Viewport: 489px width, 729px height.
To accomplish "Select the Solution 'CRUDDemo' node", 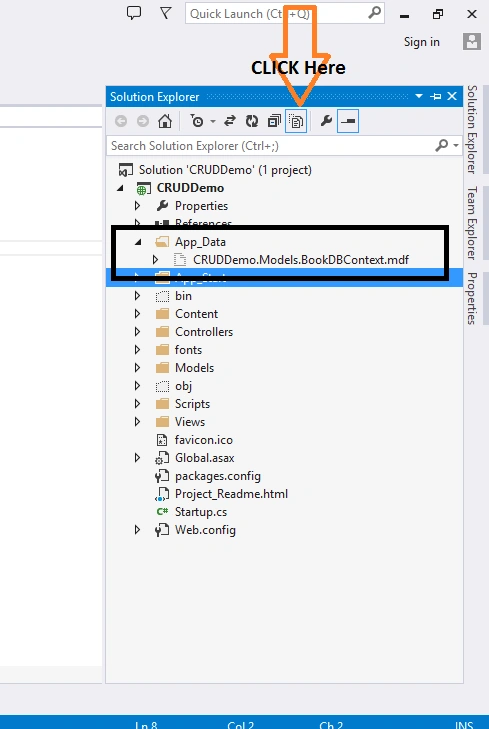I will [x=225, y=170].
